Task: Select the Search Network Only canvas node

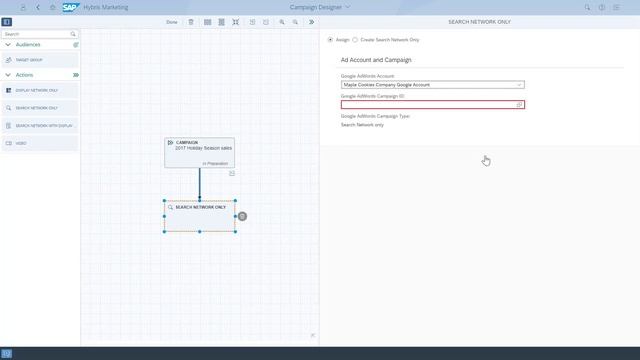Action: coord(200,216)
